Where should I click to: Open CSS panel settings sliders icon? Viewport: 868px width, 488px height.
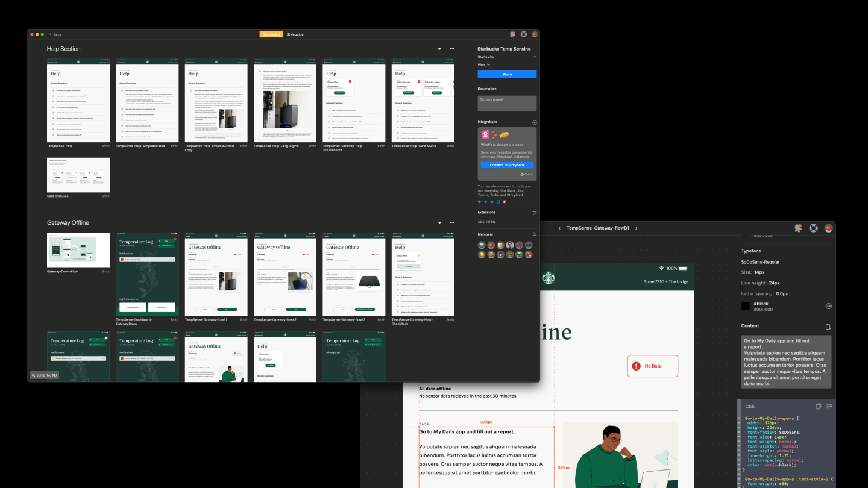click(x=829, y=407)
